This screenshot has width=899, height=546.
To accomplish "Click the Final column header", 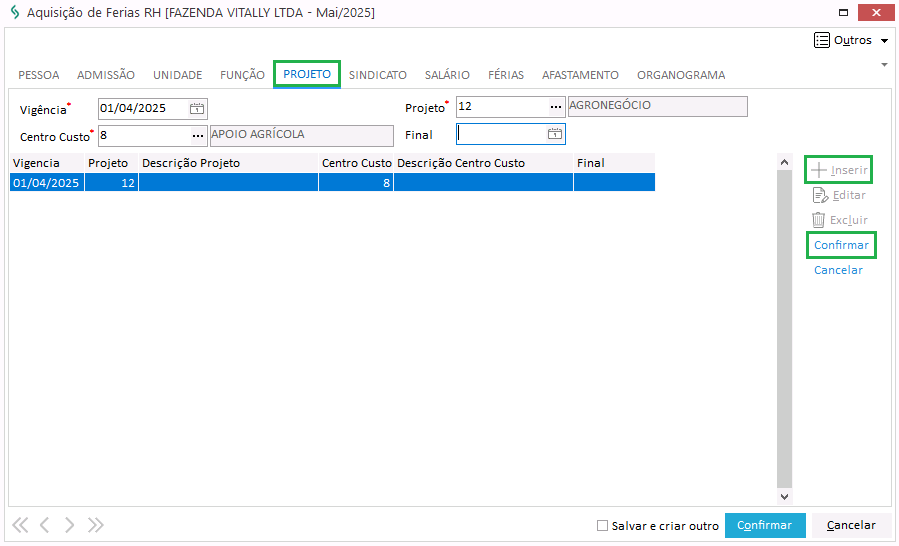I will pos(614,163).
